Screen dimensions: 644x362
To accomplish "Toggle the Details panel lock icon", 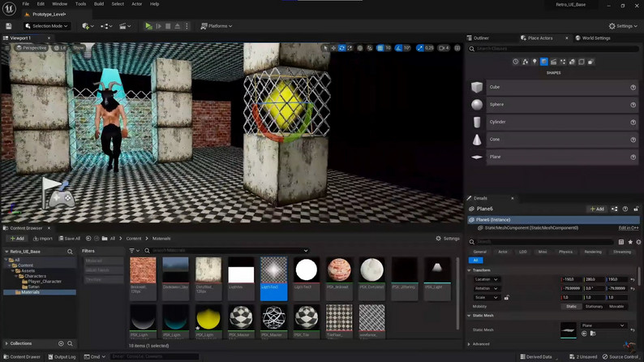I will (636, 209).
